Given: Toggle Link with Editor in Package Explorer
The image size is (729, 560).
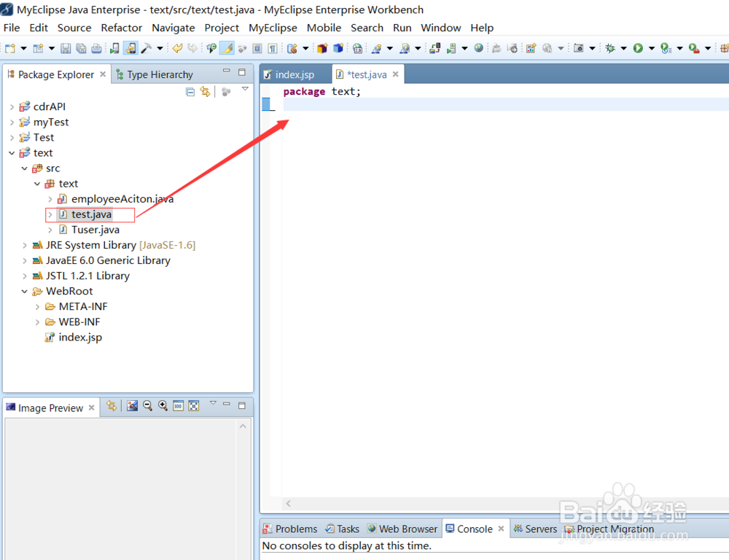Looking at the screenshot, I should tap(205, 92).
